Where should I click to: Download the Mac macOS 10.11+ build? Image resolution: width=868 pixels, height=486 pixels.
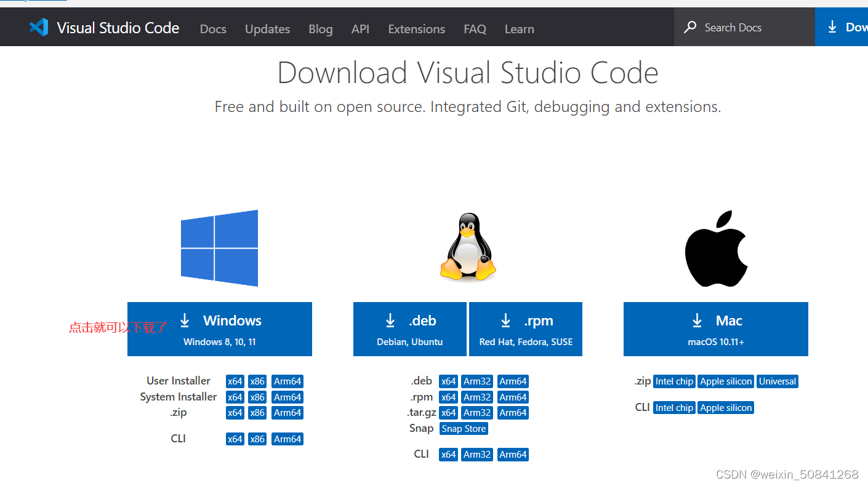716,329
